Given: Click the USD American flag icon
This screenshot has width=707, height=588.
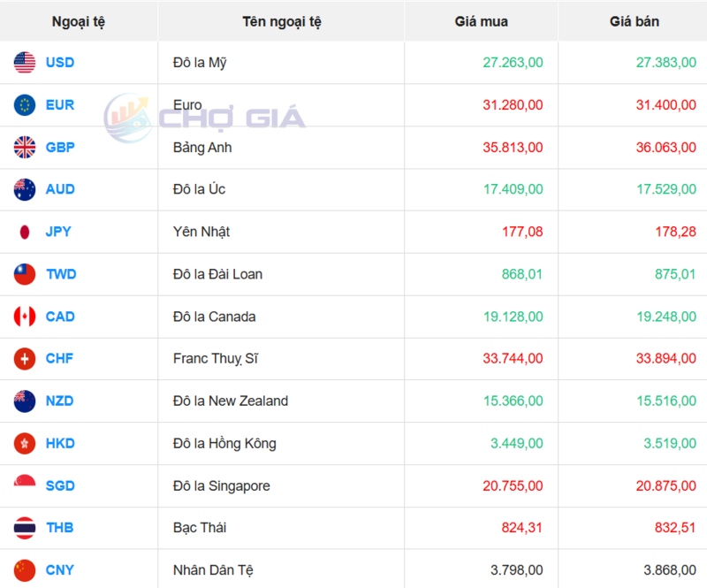Looking at the screenshot, I should point(24,63).
